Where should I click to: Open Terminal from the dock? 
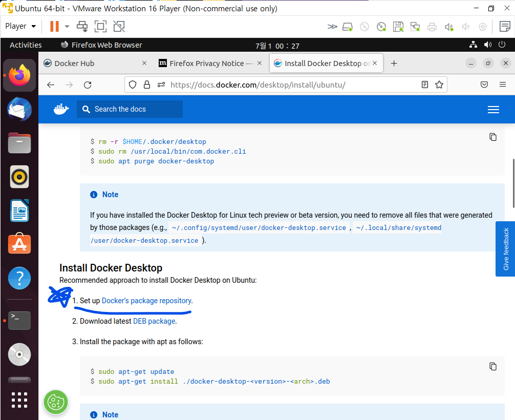pyautogui.click(x=19, y=321)
